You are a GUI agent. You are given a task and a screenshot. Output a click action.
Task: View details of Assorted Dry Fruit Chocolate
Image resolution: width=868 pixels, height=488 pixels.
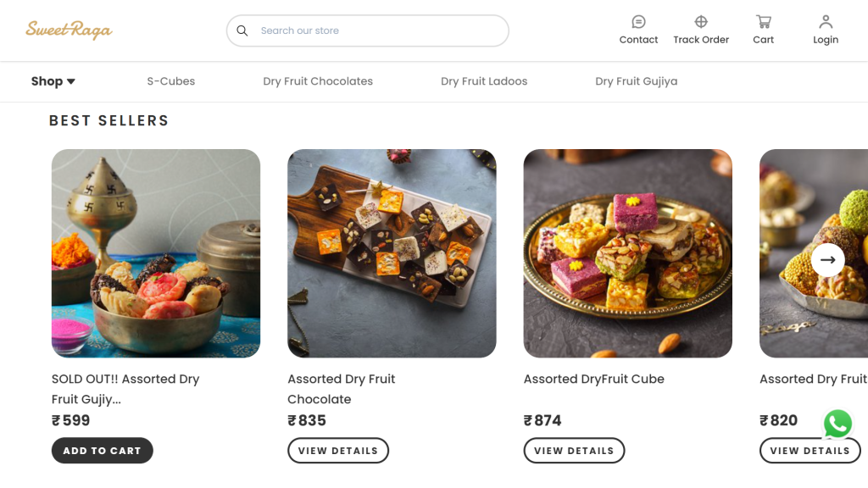tap(337, 451)
